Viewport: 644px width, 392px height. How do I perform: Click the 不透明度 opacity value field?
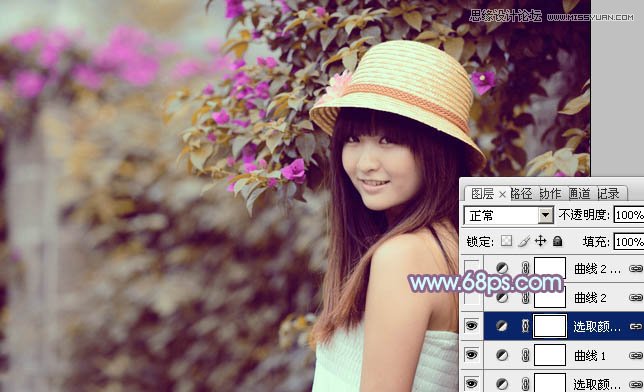pos(629,215)
